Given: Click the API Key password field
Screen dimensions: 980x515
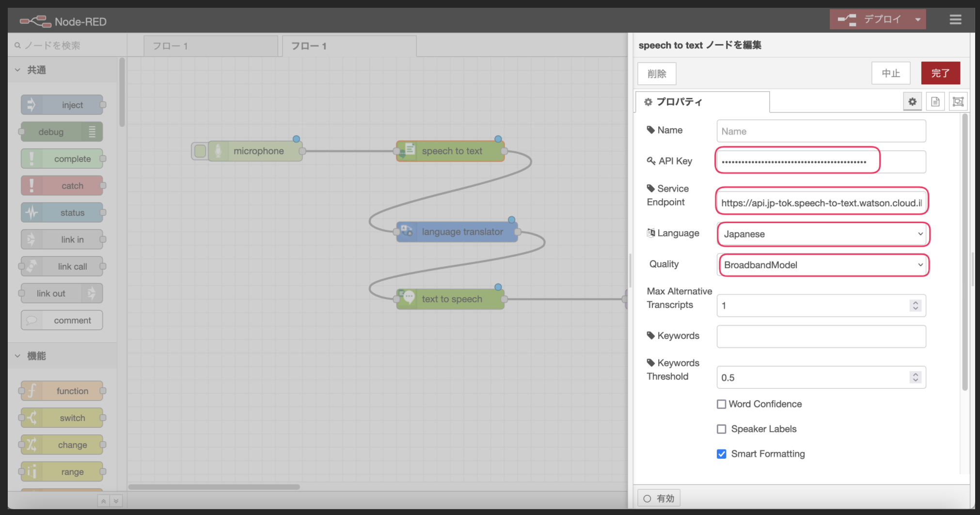Looking at the screenshot, I should (821, 161).
